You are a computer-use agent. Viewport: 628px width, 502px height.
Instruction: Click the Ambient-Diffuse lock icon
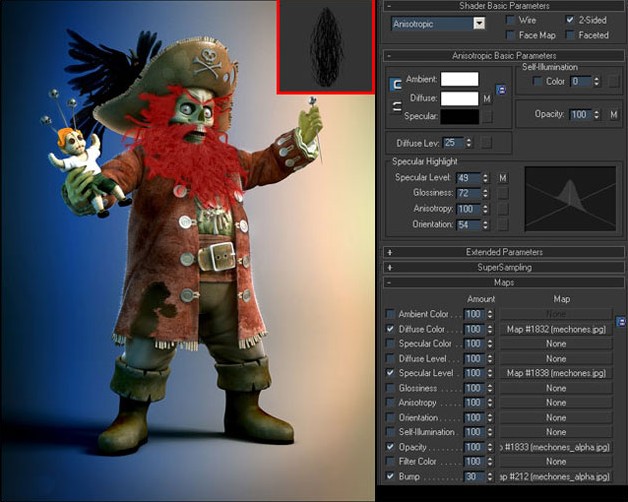point(396,84)
